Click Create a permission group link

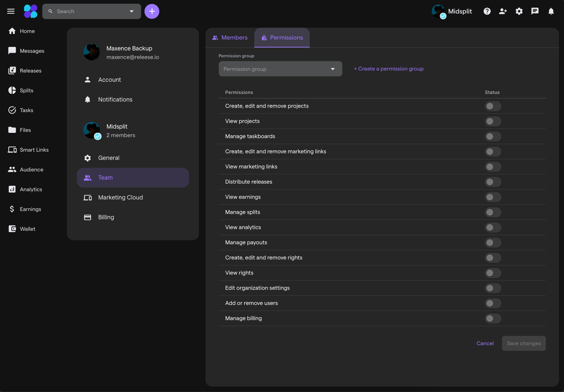pyautogui.click(x=389, y=69)
